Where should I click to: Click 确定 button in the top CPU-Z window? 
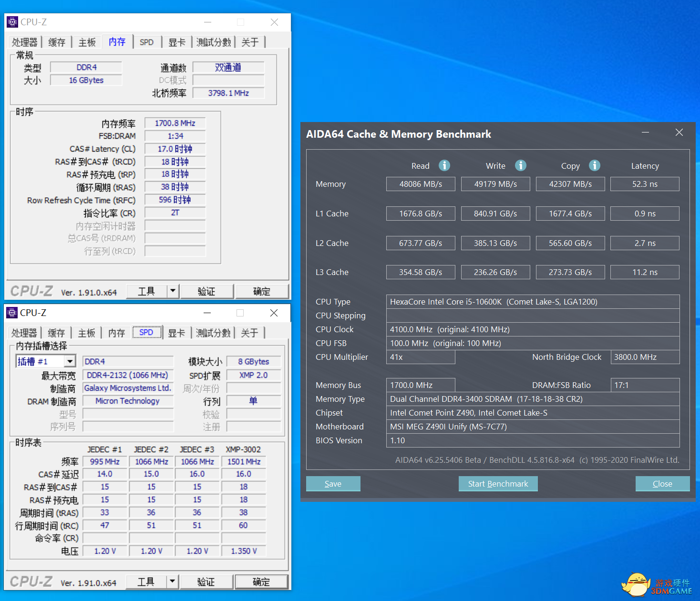262,291
